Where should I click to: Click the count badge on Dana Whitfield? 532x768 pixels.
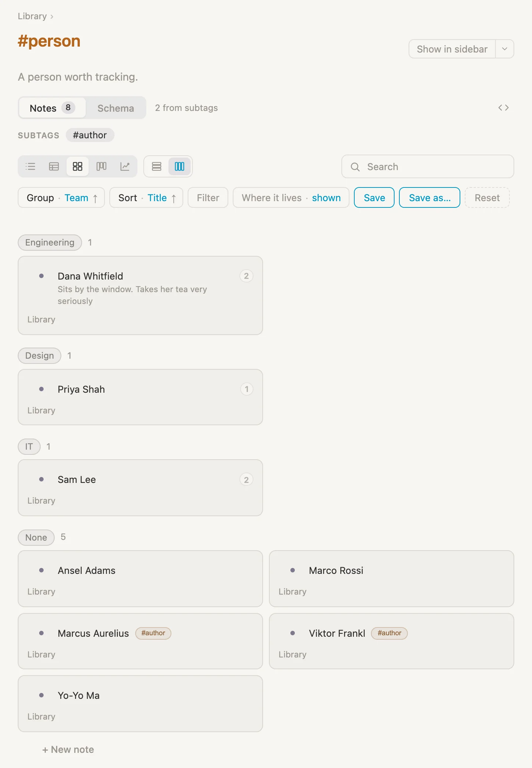click(246, 276)
